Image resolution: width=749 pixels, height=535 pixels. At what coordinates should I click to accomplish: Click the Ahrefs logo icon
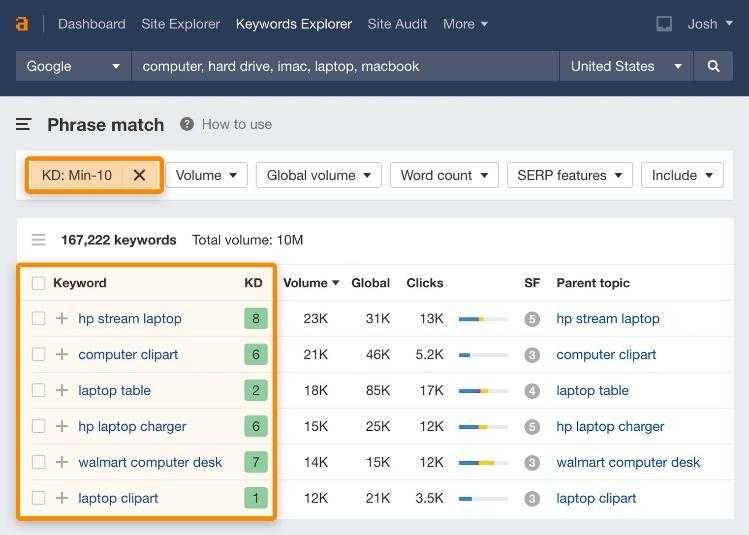click(x=22, y=23)
